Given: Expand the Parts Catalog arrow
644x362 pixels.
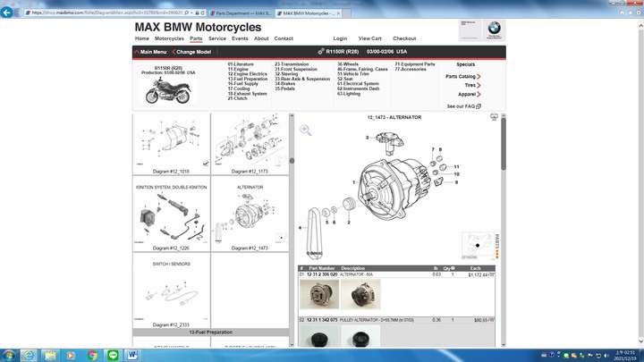Looking at the screenshot, I should pos(479,76).
